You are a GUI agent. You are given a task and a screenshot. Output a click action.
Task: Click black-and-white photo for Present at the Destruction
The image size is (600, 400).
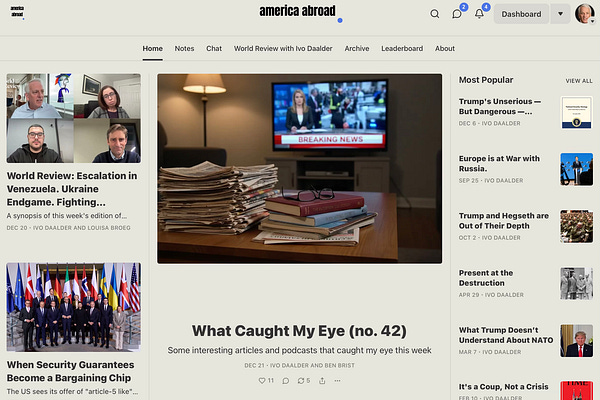pos(577,284)
